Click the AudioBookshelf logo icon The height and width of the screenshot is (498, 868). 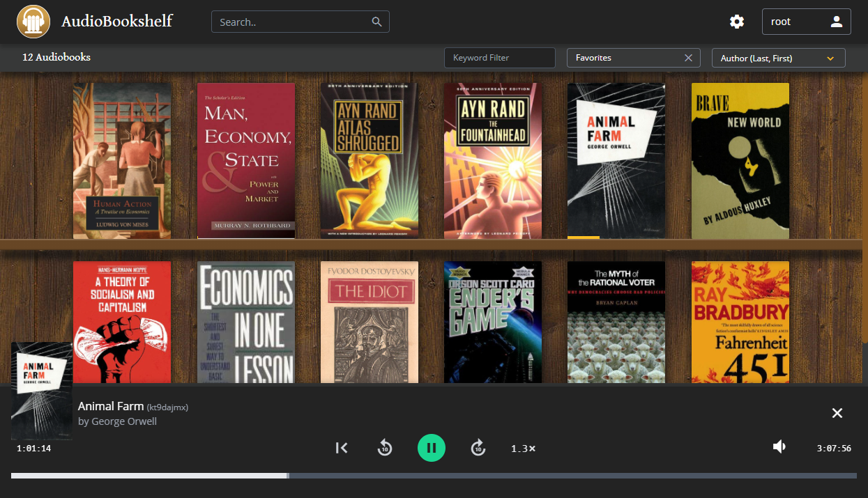[x=33, y=22]
